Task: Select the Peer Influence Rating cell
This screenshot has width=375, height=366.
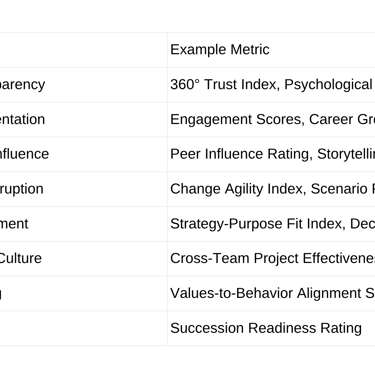Action: coord(271,154)
